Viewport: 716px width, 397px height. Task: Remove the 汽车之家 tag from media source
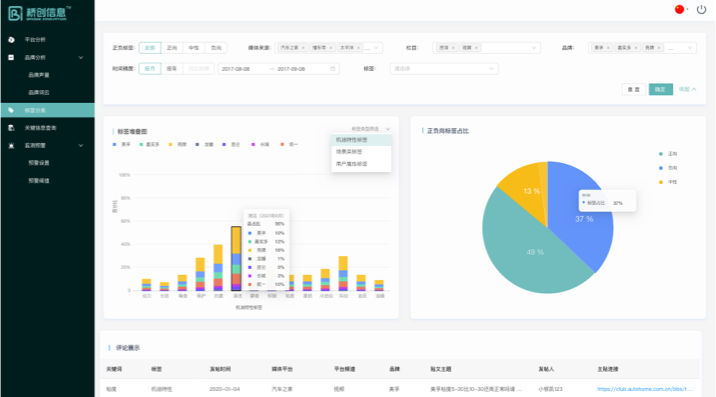pos(303,48)
